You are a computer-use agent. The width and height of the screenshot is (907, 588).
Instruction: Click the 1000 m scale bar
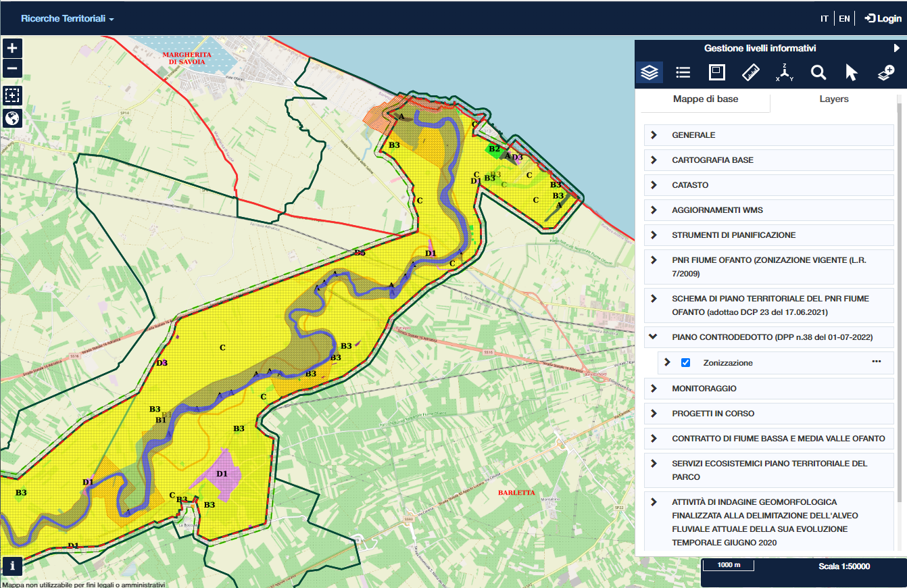(x=729, y=565)
